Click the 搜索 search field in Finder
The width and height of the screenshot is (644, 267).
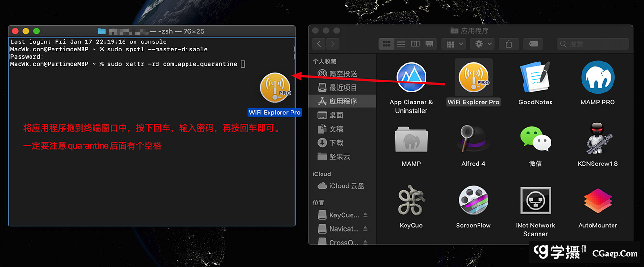click(593, 44)
